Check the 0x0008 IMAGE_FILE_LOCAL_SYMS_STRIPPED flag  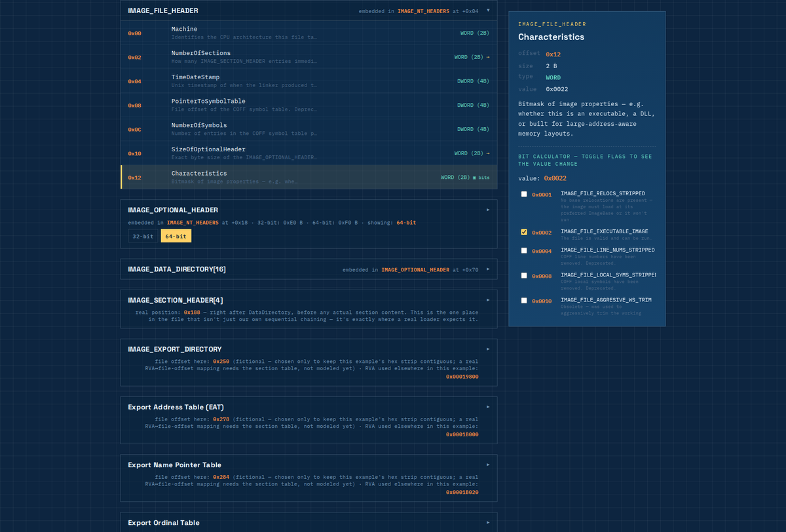click(524, 275)
